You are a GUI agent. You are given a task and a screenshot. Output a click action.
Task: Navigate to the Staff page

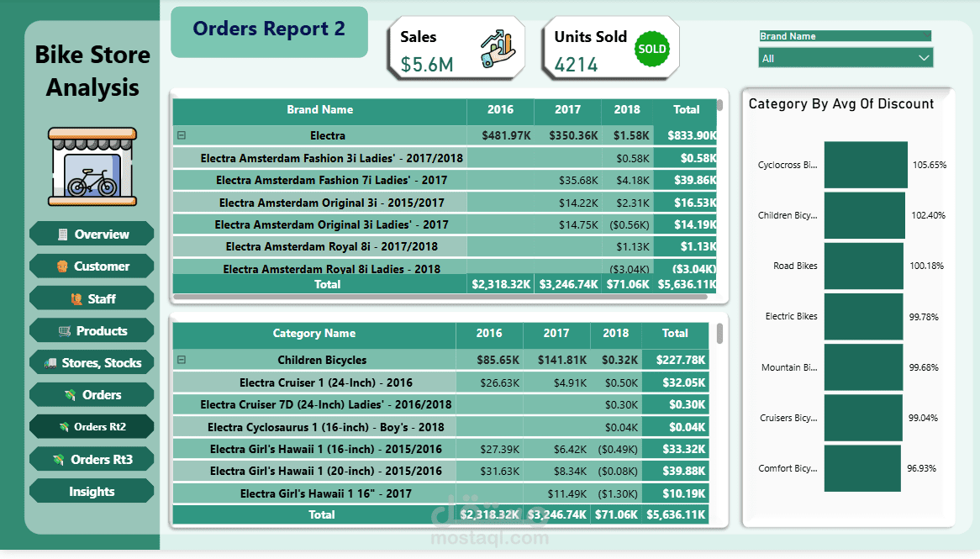pos(92,299)
